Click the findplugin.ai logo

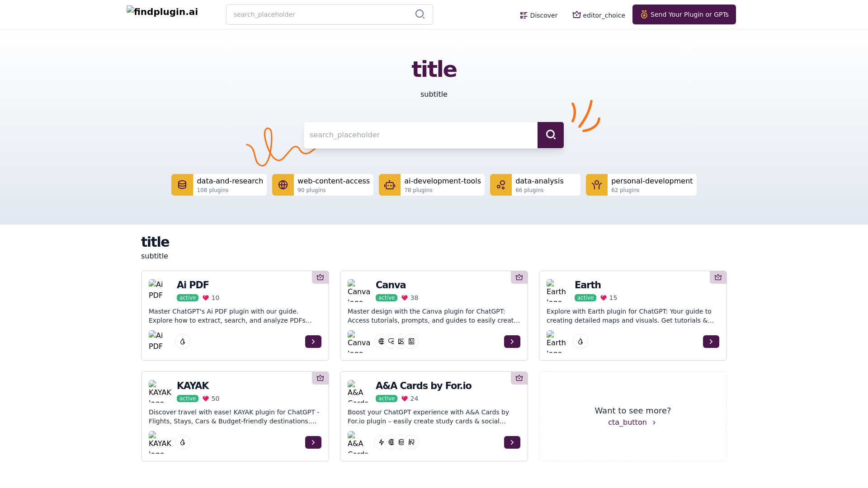point(162,12)
